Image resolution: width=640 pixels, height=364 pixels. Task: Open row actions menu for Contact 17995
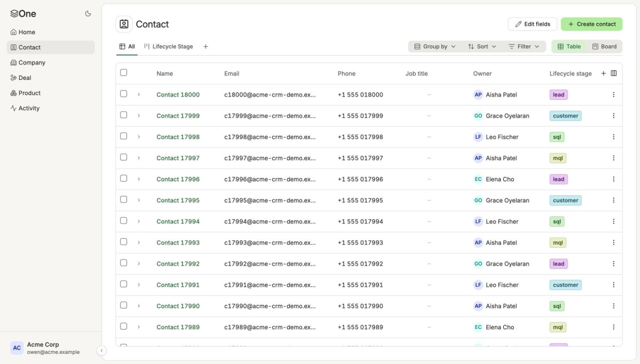614,200
